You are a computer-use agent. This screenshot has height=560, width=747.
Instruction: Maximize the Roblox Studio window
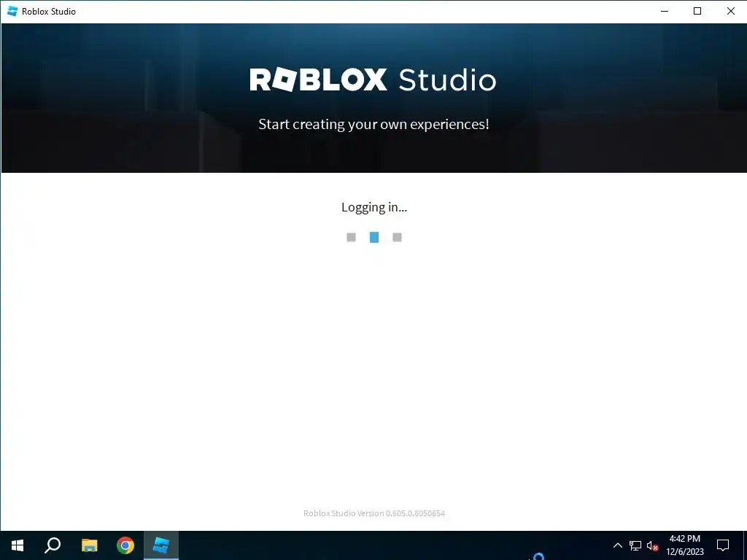click(697, 11)
